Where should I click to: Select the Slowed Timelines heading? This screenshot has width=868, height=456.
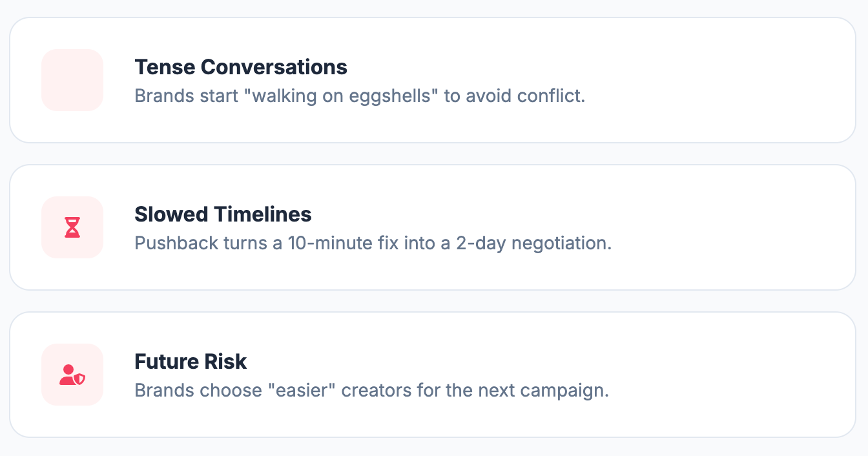tap(223, 214)
